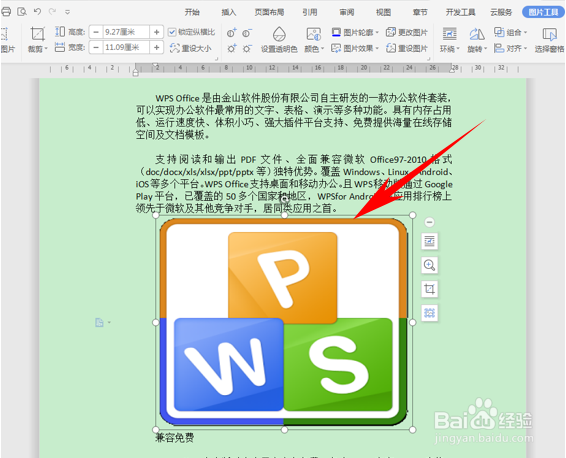566x458 pixels.
Task: Open 选择窗格 selection pane
Action: [x=549, y=40]
